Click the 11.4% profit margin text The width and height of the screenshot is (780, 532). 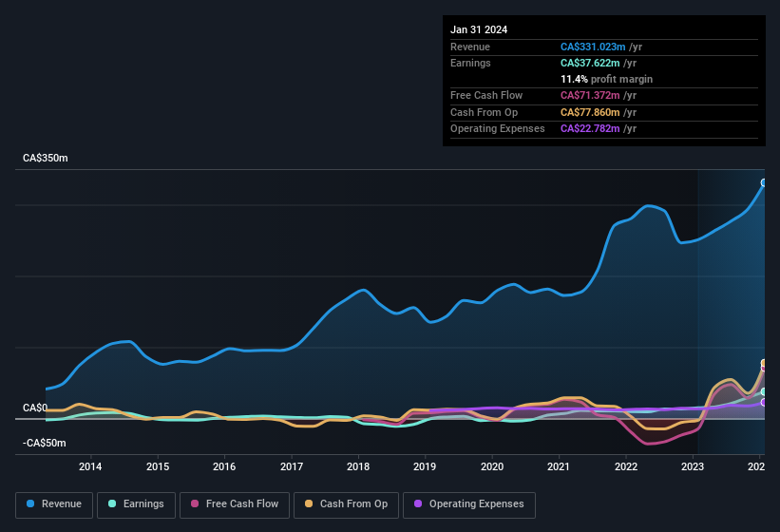pos(606,79)
